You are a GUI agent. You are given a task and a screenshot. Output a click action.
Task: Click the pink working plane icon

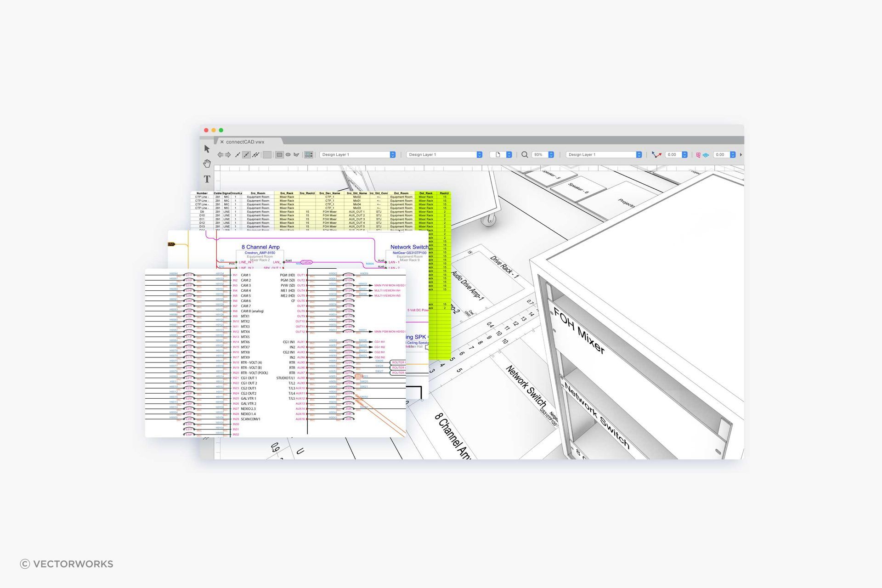point(698,155)
